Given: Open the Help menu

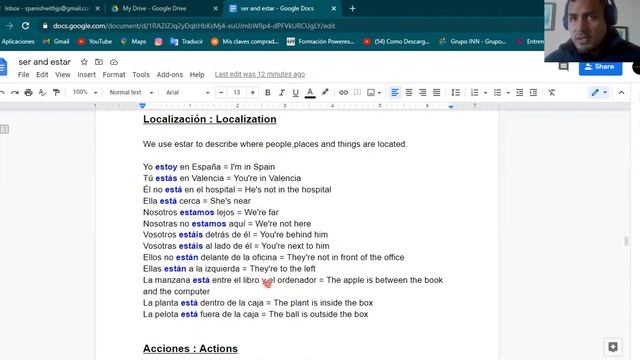Looking at the screenshot, I should tap(197, 75).
